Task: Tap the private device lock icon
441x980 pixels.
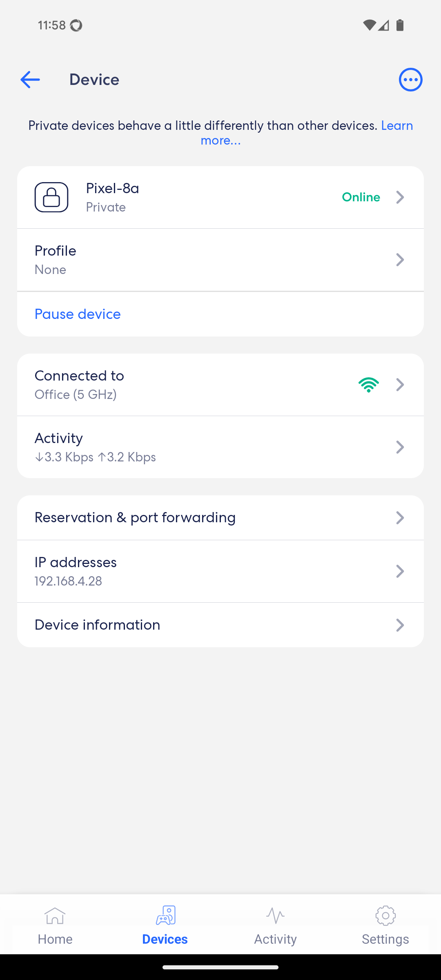Action: pyautogui.click(x=51, y=197)
